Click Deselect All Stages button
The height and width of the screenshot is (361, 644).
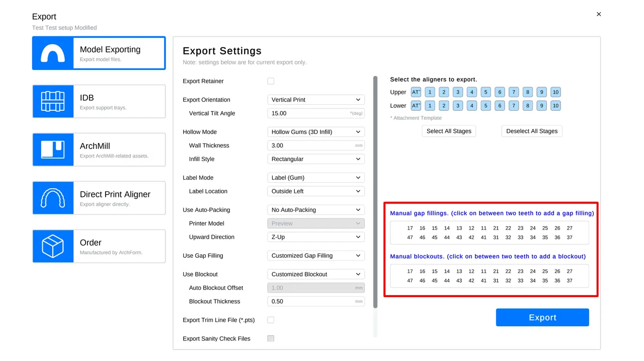click(532, 131)
